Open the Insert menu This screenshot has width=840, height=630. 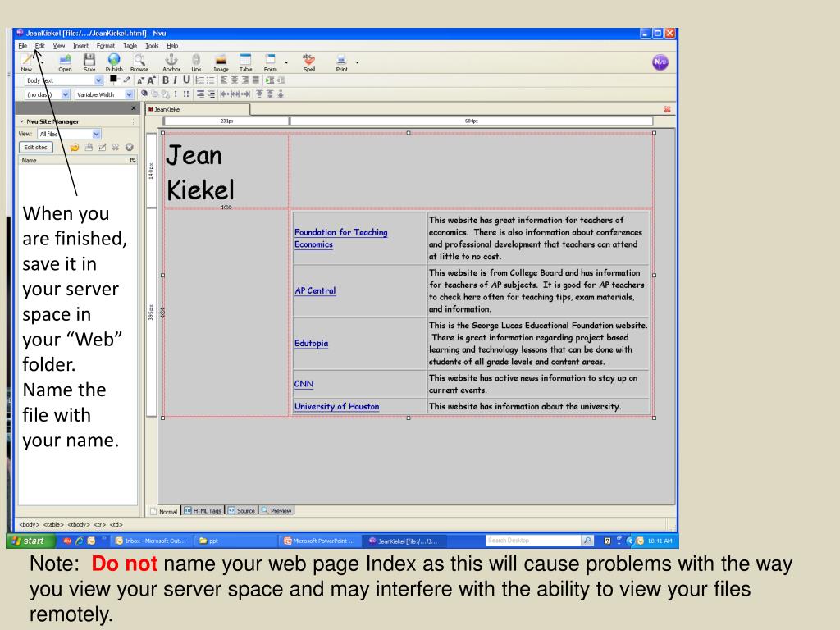tap(81, 46)
